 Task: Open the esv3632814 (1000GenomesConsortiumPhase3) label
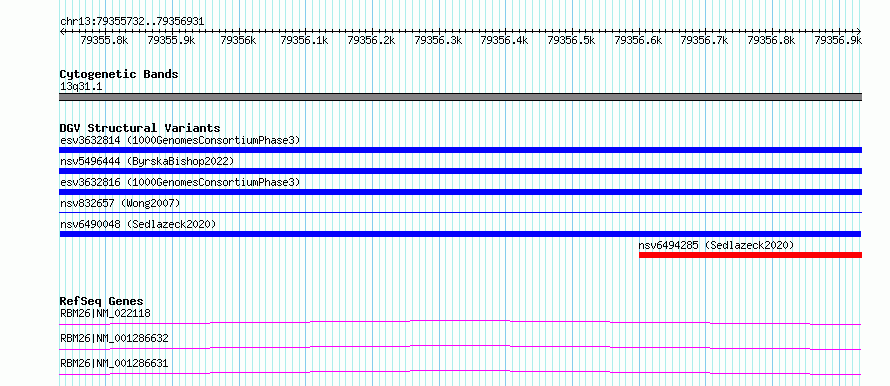coord(180,140)
